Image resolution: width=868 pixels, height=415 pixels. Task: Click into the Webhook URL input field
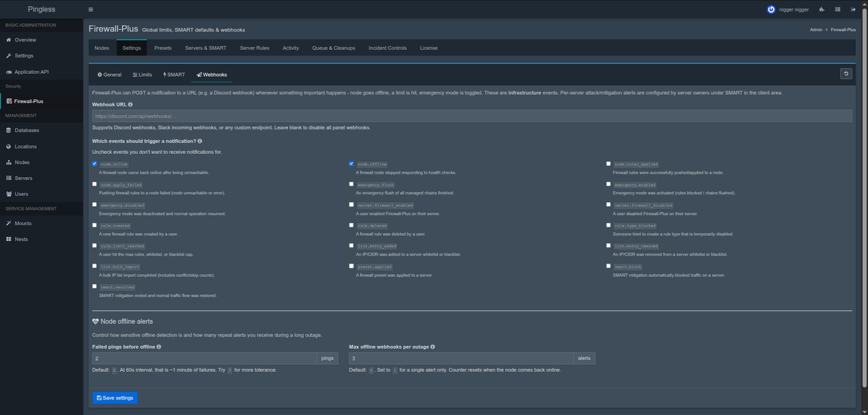(x=472, y=116)
